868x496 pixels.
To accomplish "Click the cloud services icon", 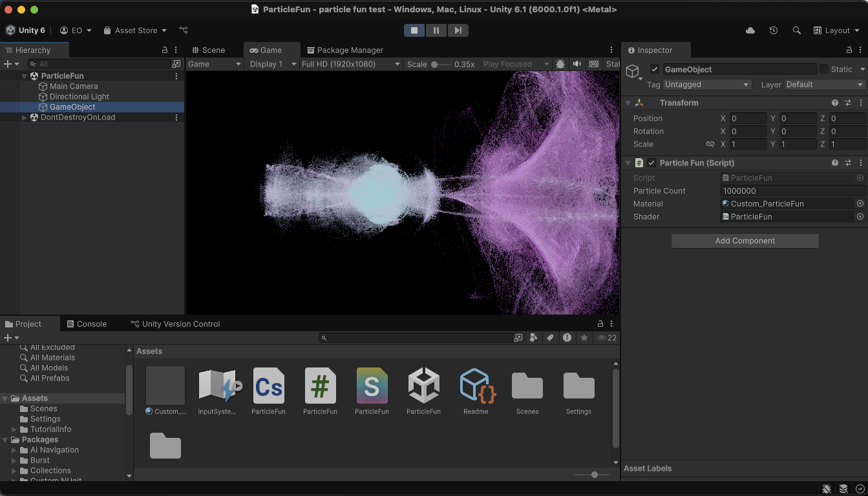I will [750, 30].
